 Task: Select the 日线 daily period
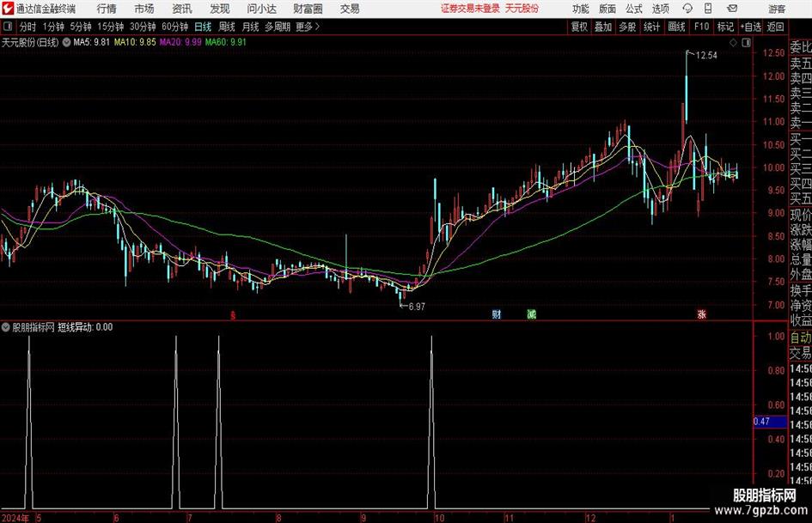[x=203, y=27]
